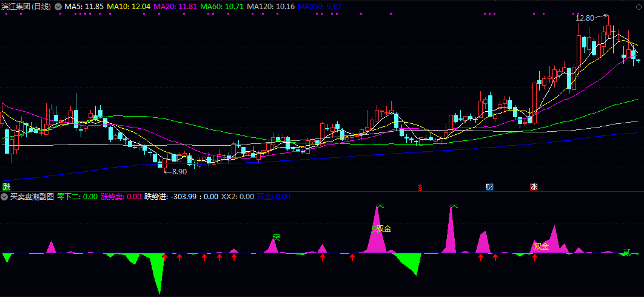The width and height of the screenshot is (644, 297).
Task: Select the MA5: 11.85 indicator label
Action: (x=84, y=7)
